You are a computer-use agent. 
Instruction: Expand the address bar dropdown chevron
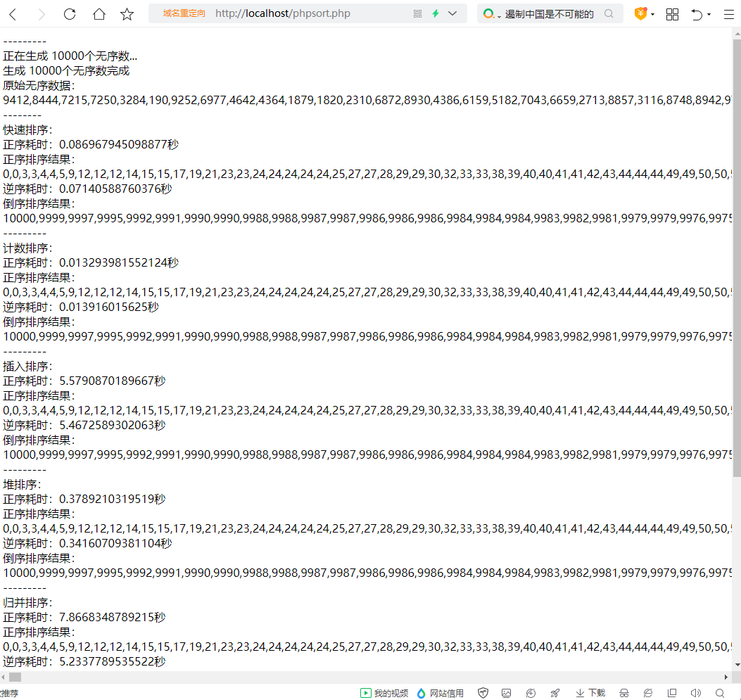pos(452,13)
